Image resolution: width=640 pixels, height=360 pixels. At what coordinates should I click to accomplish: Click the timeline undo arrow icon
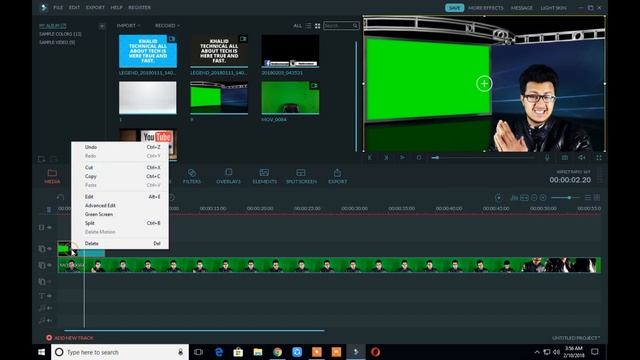point(60,198)
